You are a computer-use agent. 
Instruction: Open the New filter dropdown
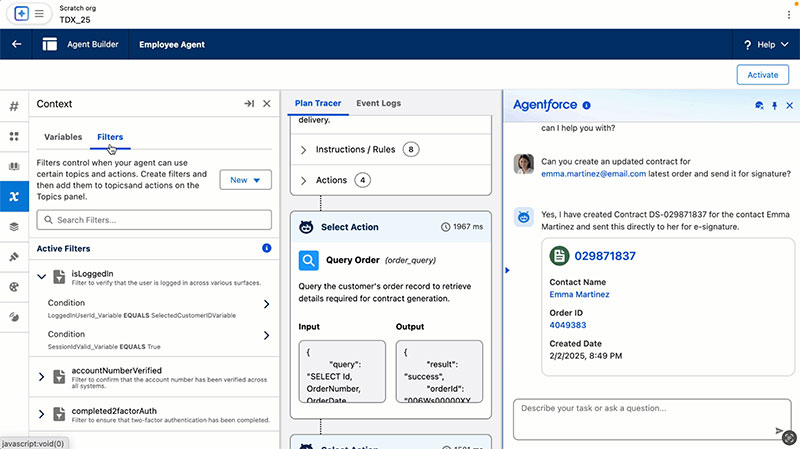[x=245, y=180]
